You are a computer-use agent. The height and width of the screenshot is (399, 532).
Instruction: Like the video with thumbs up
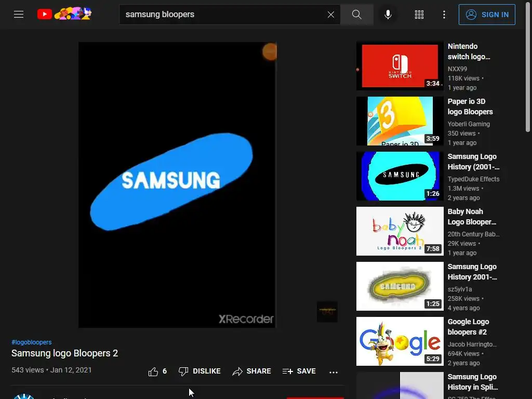[x=153, y=371]
